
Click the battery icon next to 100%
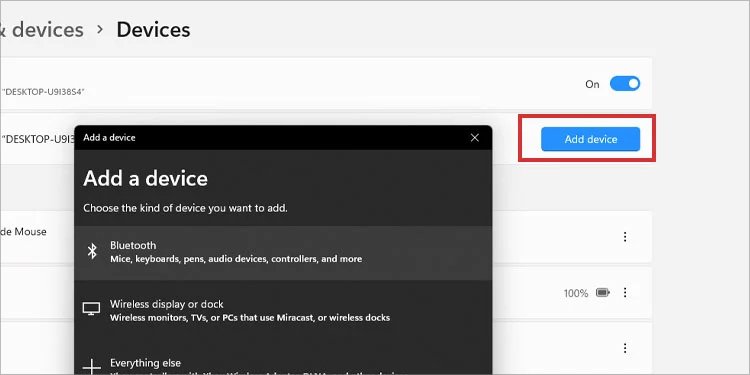pyautogui.click(x=603, y=292)
